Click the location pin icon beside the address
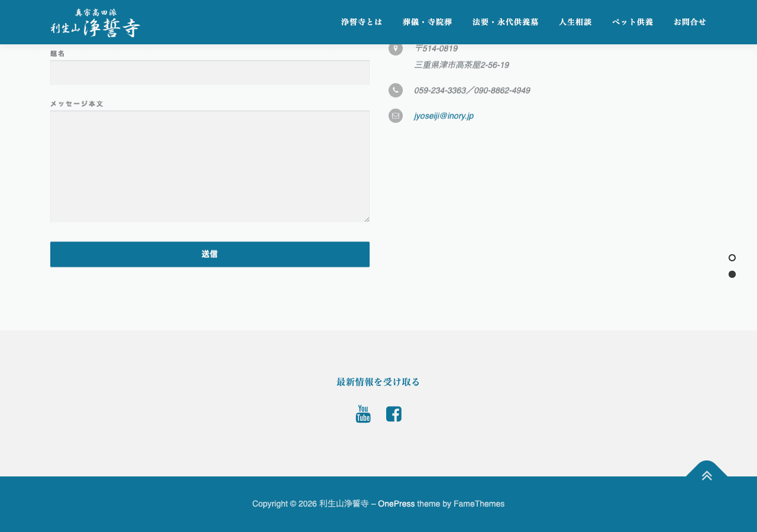Viewport: 757px width, 532px height. pyautogui.click(x=396, y=48)
